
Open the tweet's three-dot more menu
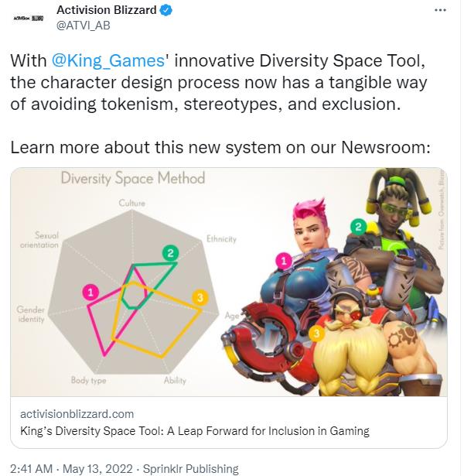click(x=441, y=10)
